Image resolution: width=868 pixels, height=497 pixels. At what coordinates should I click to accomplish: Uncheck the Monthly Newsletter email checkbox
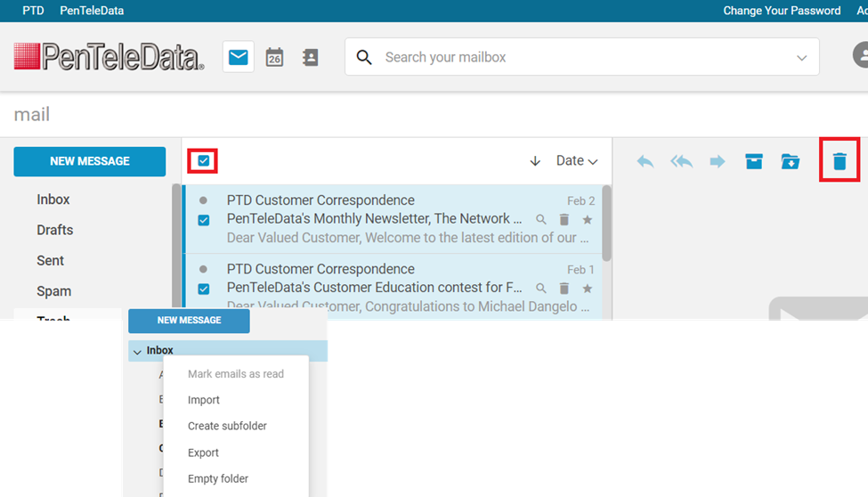pos(204,220)
